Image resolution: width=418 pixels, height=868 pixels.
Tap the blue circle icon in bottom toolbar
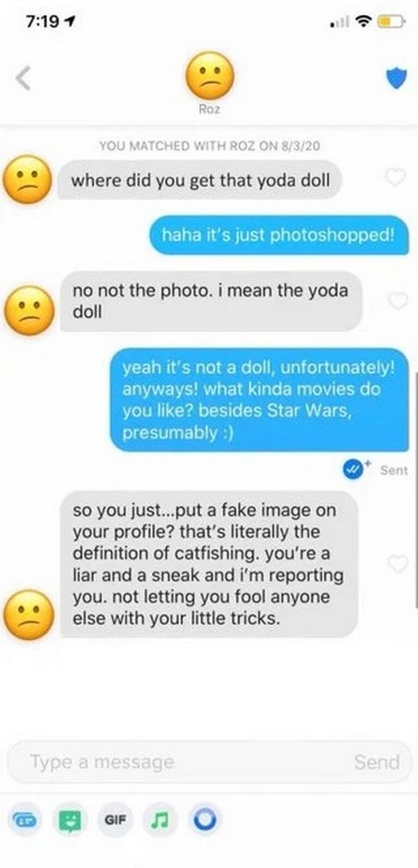pyautogui.click(x=203, y=820)
